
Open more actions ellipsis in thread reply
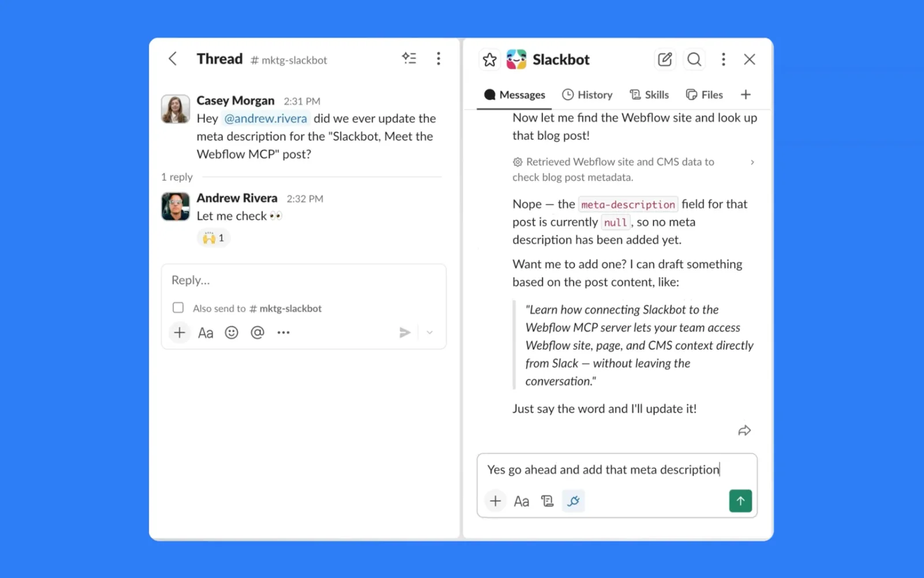283,332
